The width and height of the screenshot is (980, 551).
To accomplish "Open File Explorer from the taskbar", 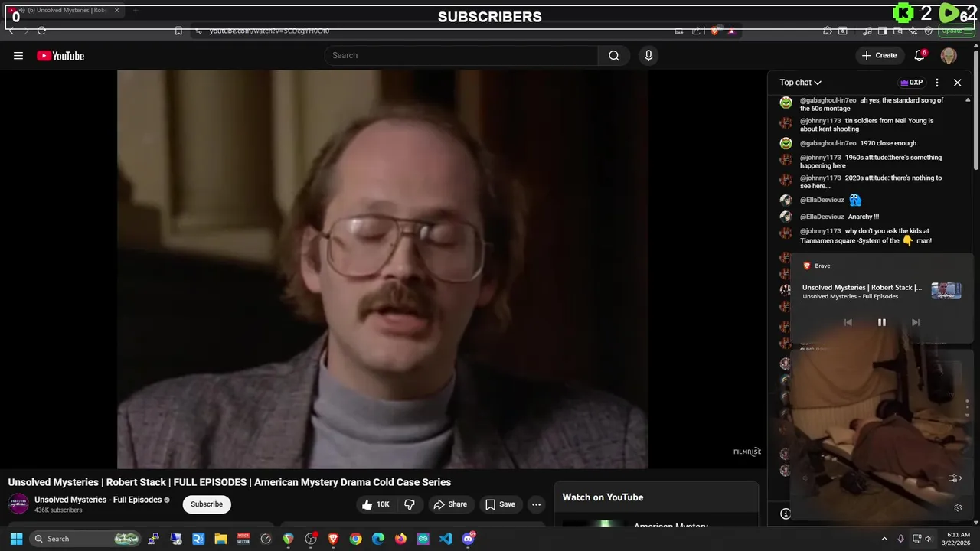I will [220, 539].
